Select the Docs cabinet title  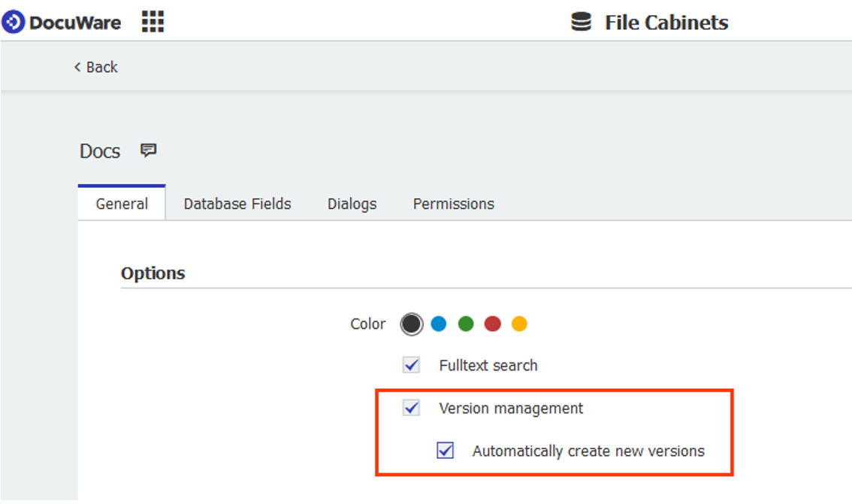pyautogui.click(x=101, y=151)
